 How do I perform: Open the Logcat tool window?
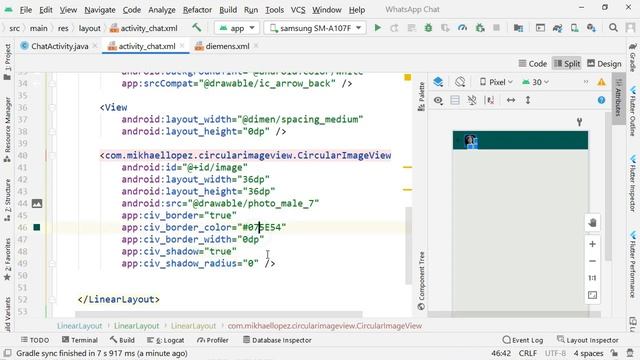[165, 340]
